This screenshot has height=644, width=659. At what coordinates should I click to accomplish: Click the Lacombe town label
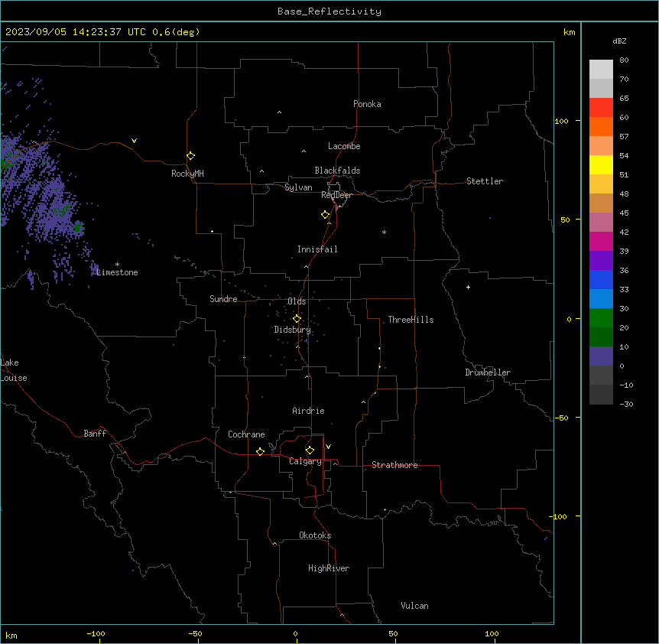click(344, 146)
